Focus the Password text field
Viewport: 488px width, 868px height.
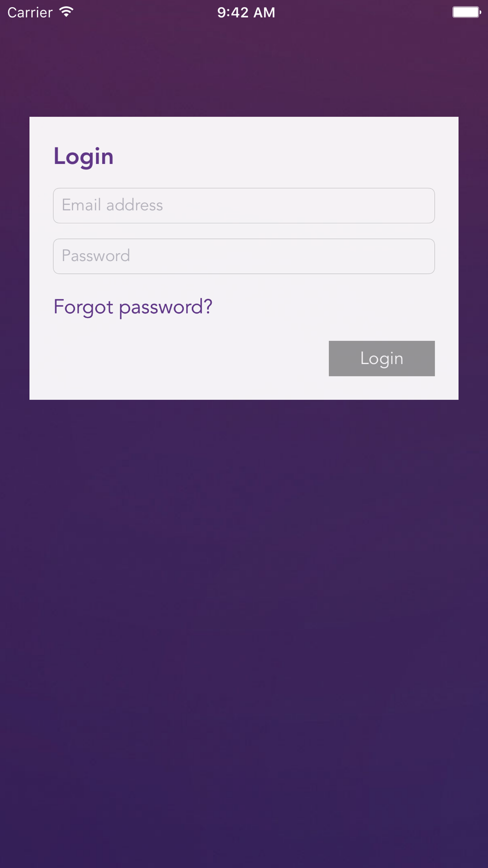point(244,256)
